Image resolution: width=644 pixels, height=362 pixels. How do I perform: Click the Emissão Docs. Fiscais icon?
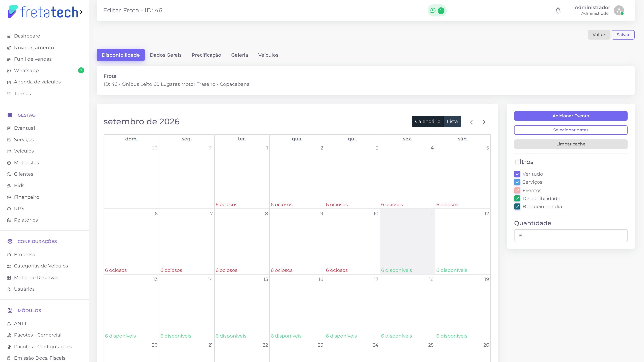(9, 358)
